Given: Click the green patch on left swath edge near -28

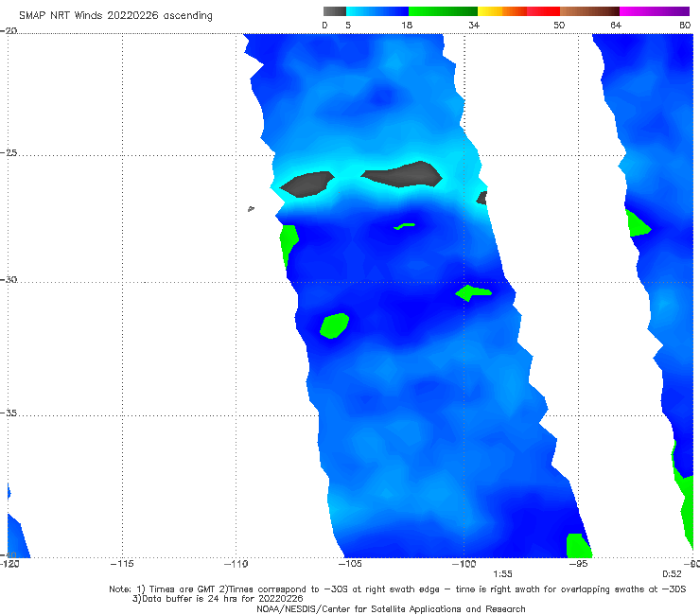Looking at the screenshot, I should coord(289,245).
